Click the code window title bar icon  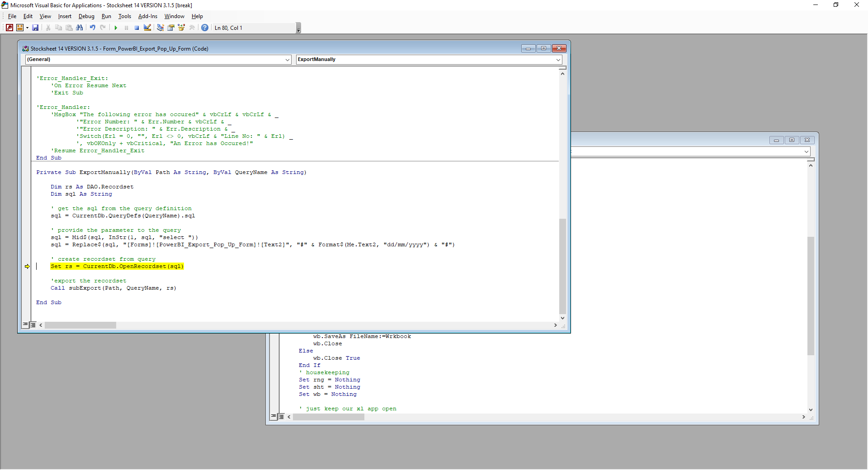pyautogui.click(x=26, y=48)
